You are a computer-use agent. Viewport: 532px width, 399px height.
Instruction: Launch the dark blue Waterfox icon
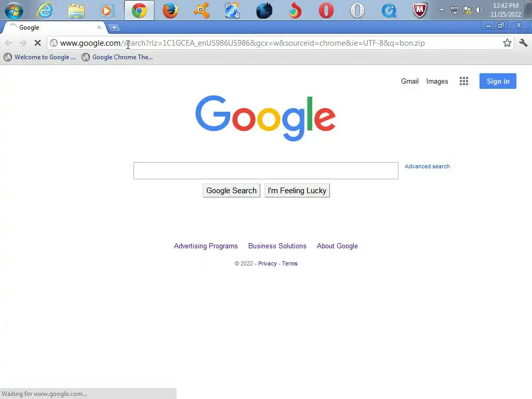click(264, 10)
